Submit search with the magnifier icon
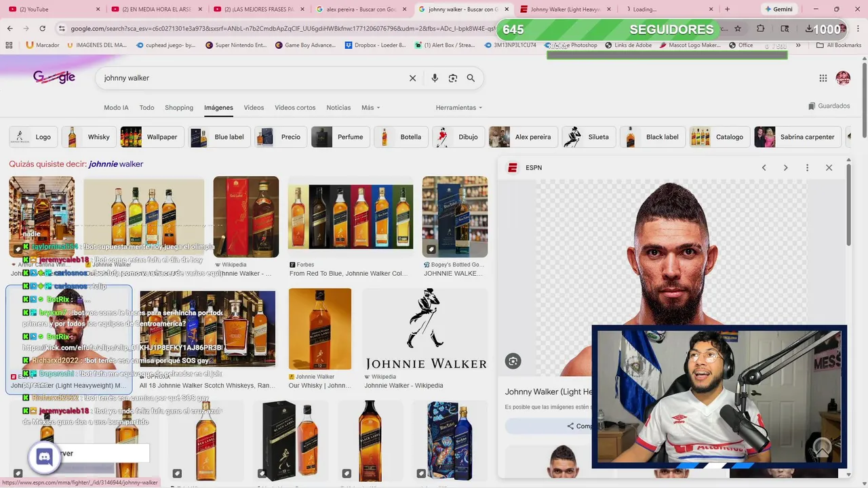This screenshot has width=868, height=488. tap(471, 78)
